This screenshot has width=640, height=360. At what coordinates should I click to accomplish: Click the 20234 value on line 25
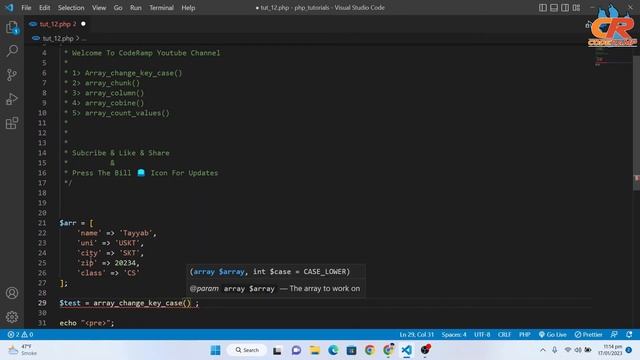(x=125, y=263)
